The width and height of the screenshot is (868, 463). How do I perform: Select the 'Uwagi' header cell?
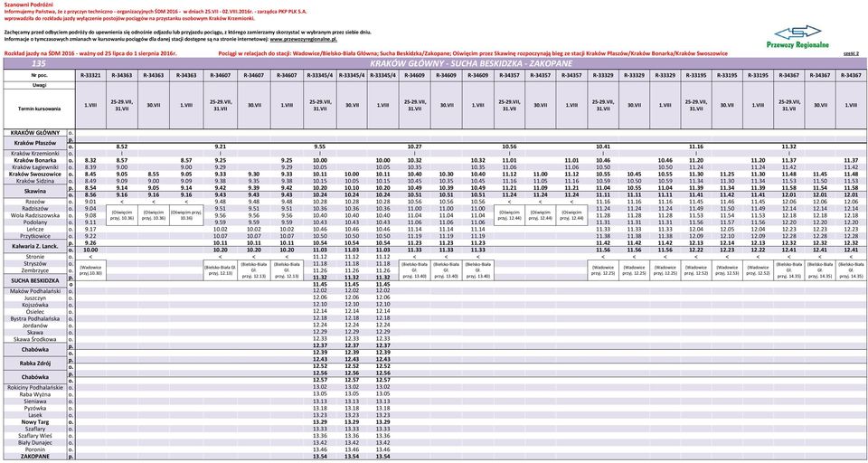39,85
